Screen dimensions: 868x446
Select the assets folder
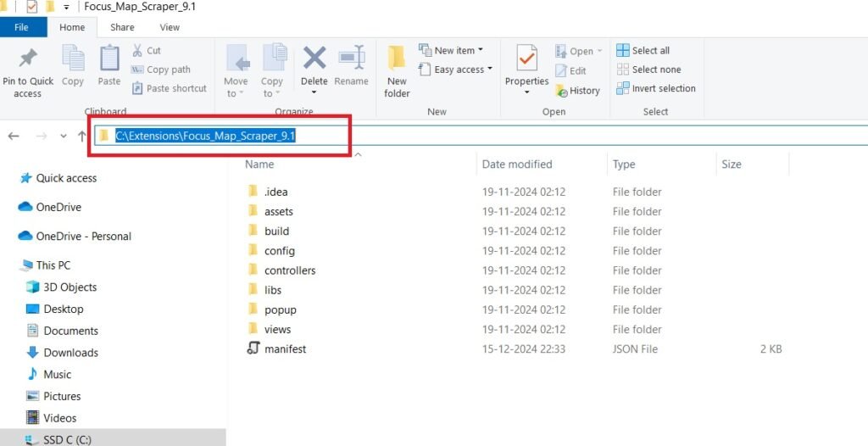(270, 211)
